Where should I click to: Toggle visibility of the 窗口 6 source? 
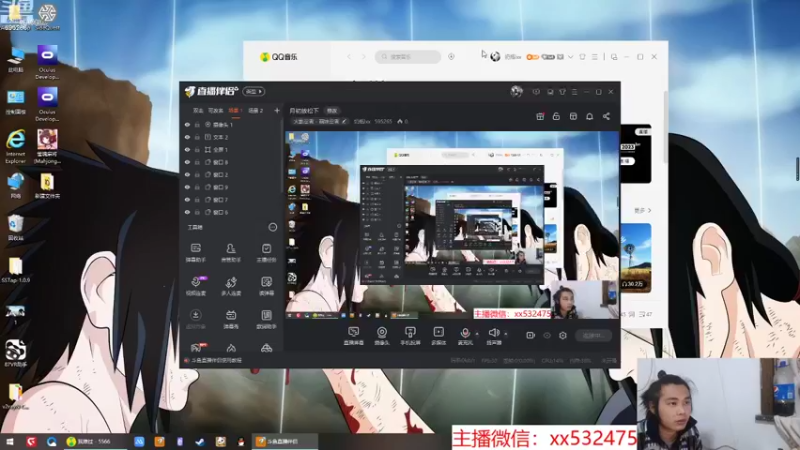point(187,212)
